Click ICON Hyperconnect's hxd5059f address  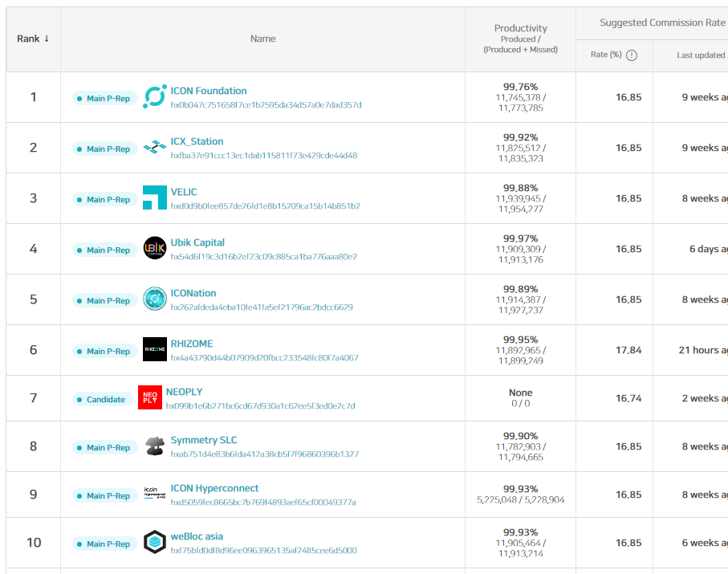click(263, 503)
